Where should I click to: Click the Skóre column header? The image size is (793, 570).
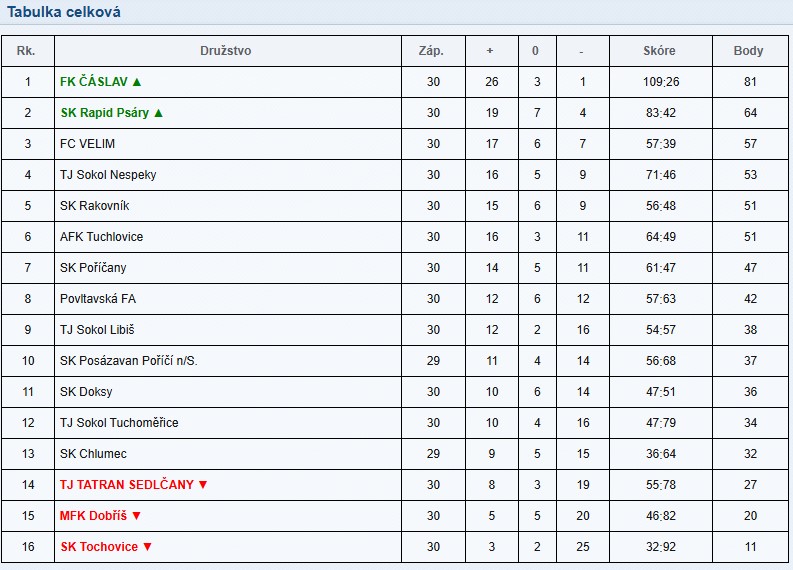[659, 51]
